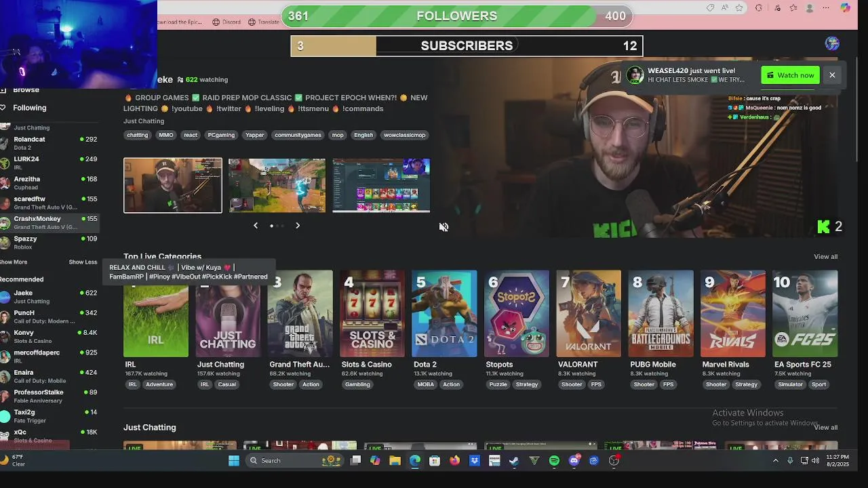The height and width of the screenshot is (488, 868).
Task: View all Just Chatting streams
Action: point(825,428)
